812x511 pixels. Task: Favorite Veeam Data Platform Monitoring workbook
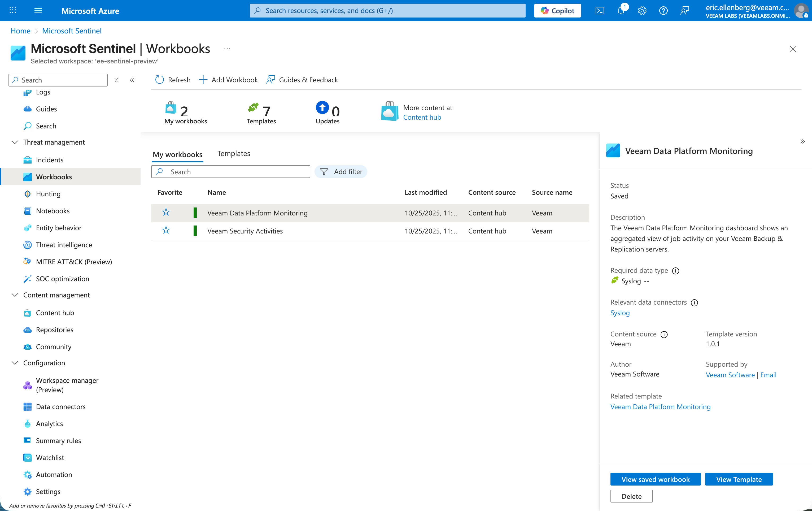(166, 213)
